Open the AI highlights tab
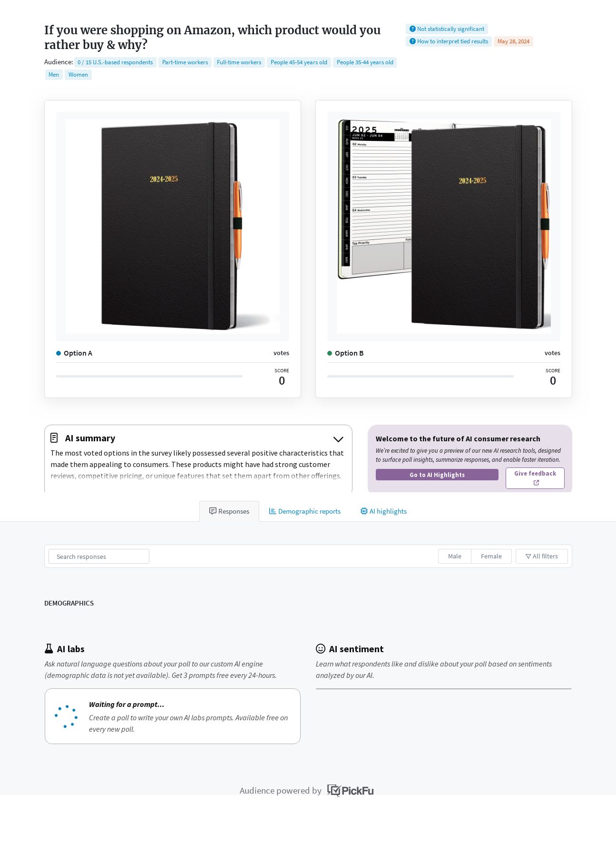This screenshot has width=616, height=855. click(383, 511)
